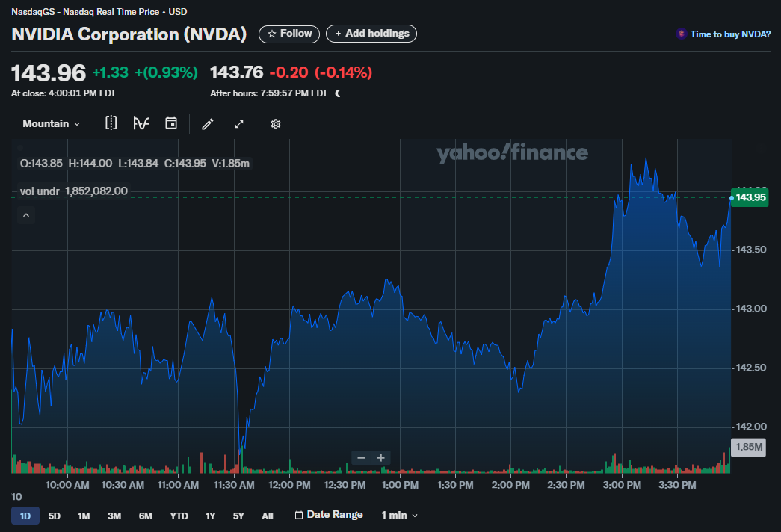Select the 1D range tab
This screenshot has height=532, width=781.
pos(25,516)
